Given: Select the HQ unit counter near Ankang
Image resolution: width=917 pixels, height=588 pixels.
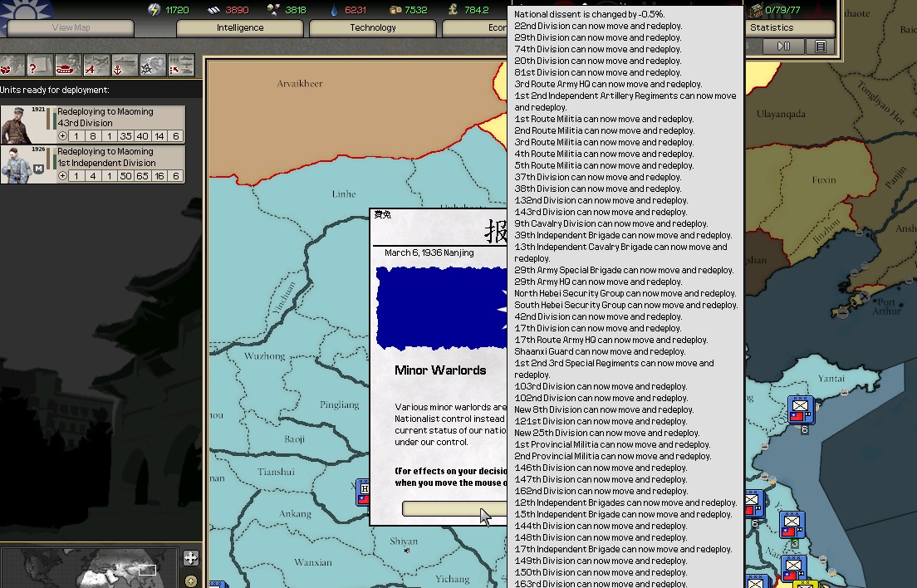Looking at the screenshot, I should tap(363, 492).
